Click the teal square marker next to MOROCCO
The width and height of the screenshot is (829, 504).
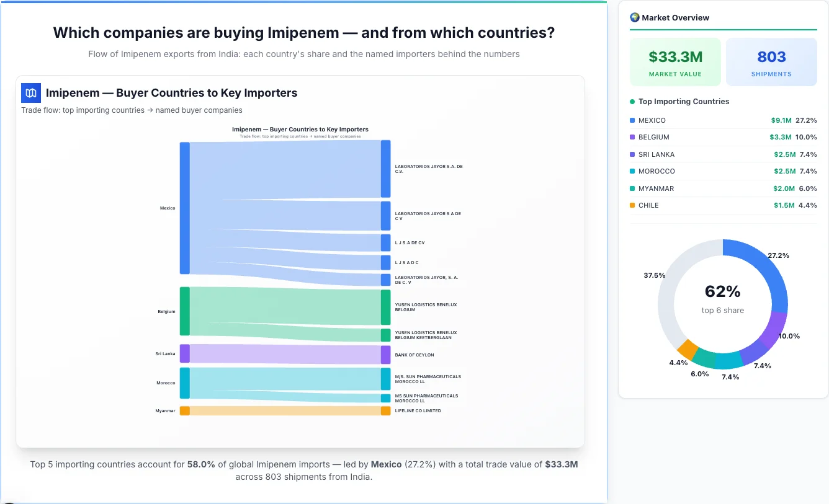pos(632,171)
